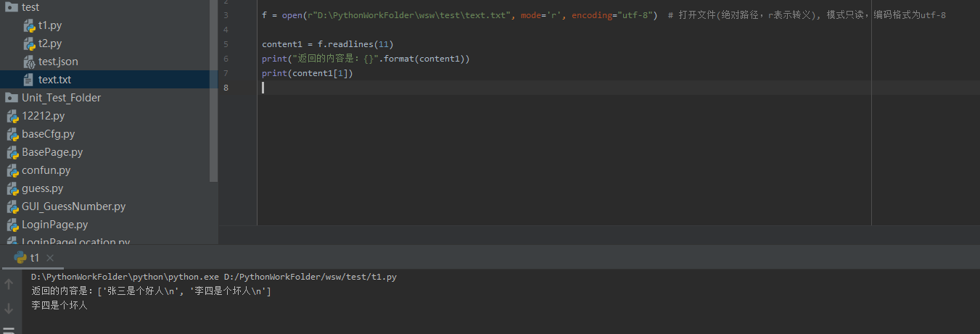The height and width of the screenshot is (334, 980).
Task: Click the Python icon beside confun.py
Action: [x=12, y=170]
